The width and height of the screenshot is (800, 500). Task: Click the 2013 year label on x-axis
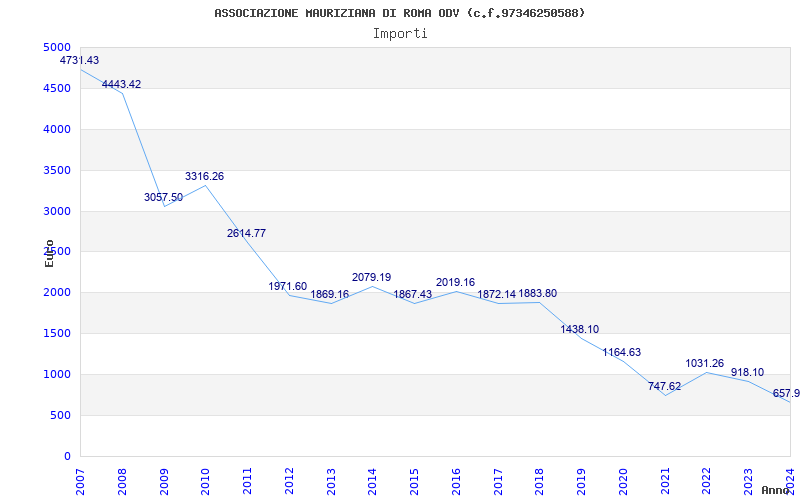pos(331,482)
